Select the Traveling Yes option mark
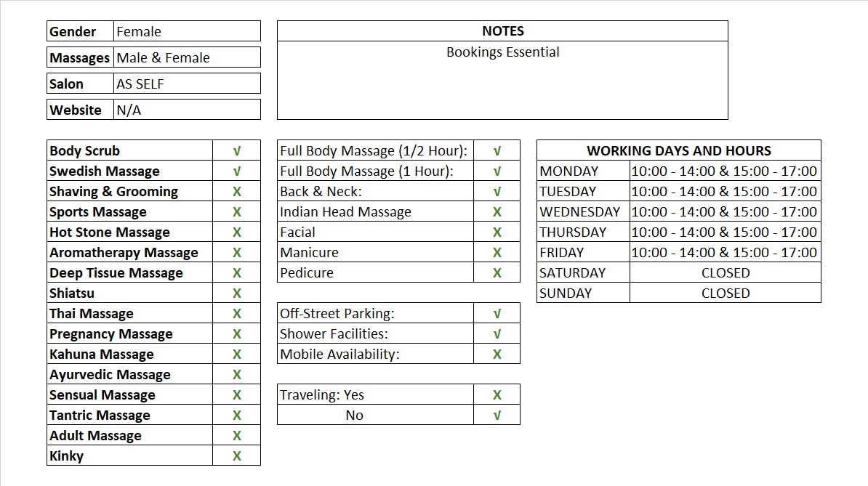 (x=497, y=395)
